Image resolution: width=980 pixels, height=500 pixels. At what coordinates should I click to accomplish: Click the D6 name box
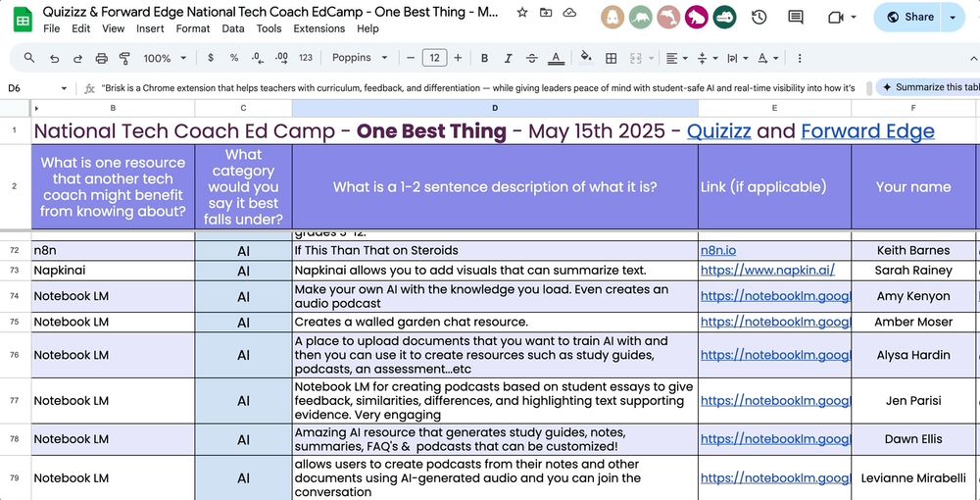tap(31, 89)
